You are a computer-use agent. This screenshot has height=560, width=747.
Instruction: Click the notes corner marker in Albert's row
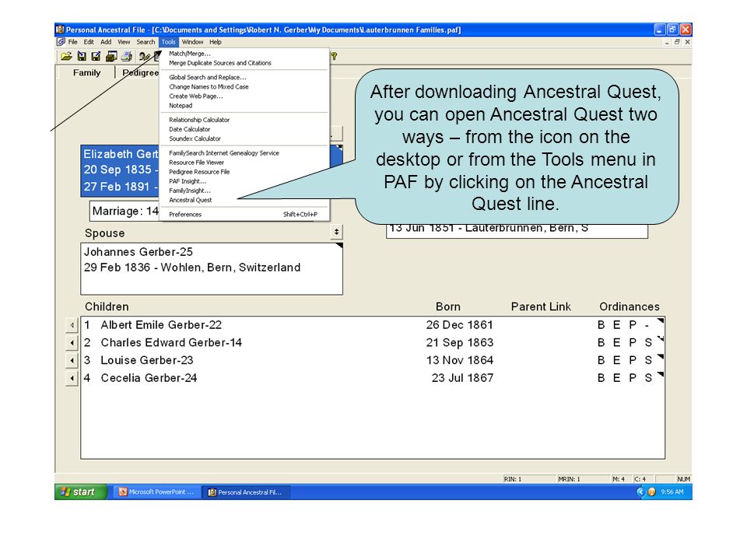(661, 321)
